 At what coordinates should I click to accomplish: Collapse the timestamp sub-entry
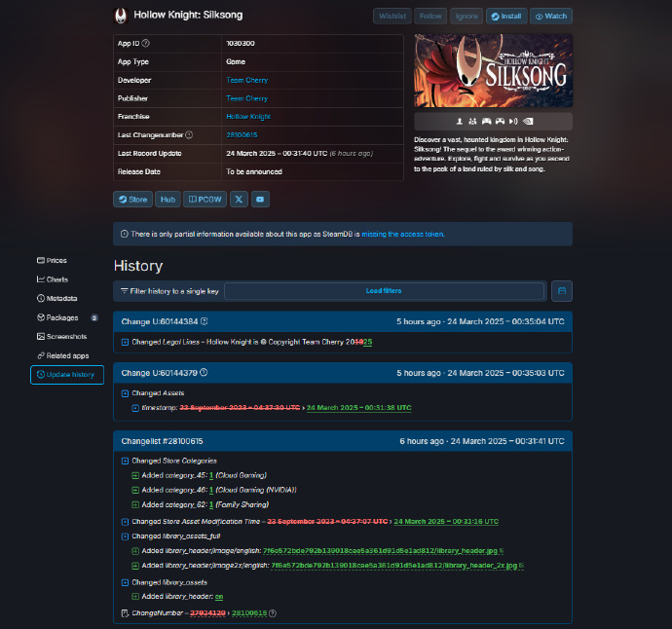click(135, 408)
